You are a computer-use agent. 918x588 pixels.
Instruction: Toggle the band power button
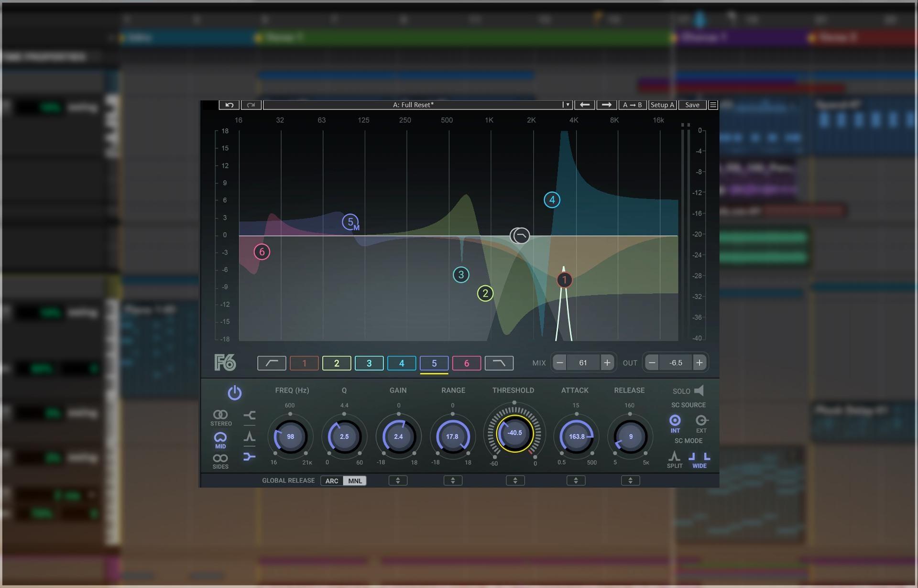coord(234,392)
